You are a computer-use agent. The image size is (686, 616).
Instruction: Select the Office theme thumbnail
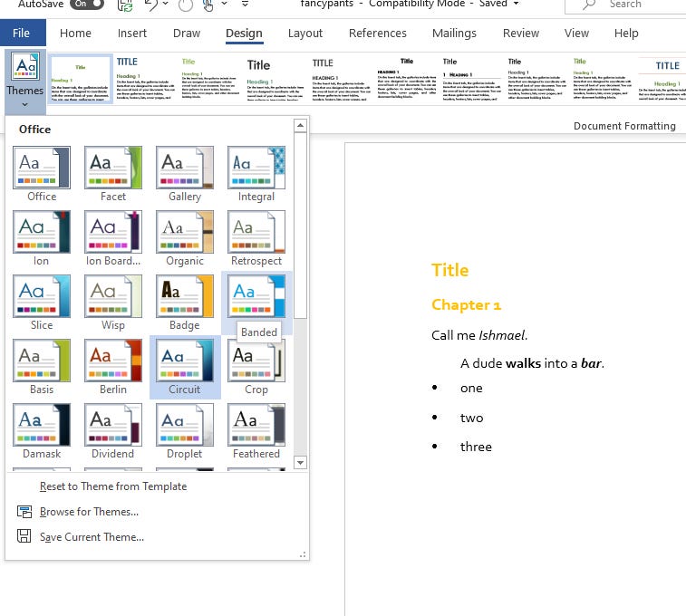[42, 168]
